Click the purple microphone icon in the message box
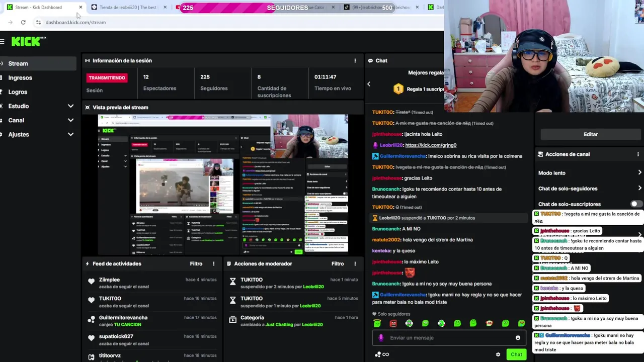This screenshot has height=362, width=644. pyautogui.click(x=381, y=338)
